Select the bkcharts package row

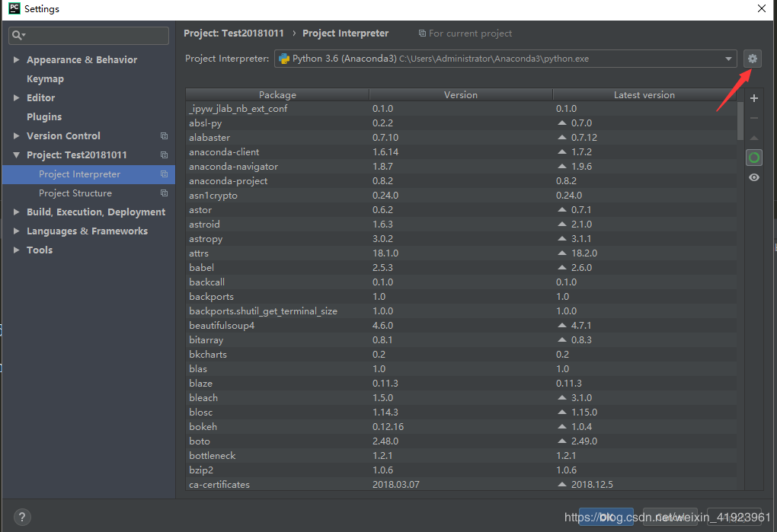pos(462,355)
